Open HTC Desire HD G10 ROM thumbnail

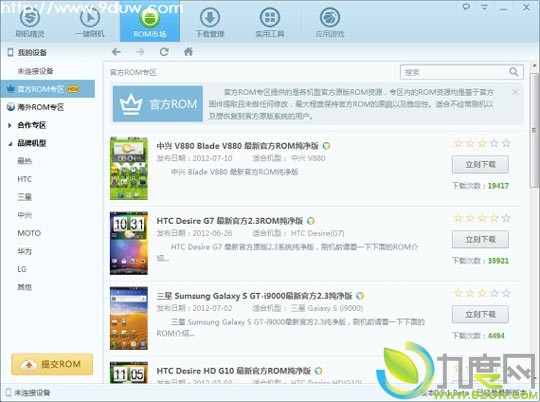pyautogui.click(x=129, y=372)
